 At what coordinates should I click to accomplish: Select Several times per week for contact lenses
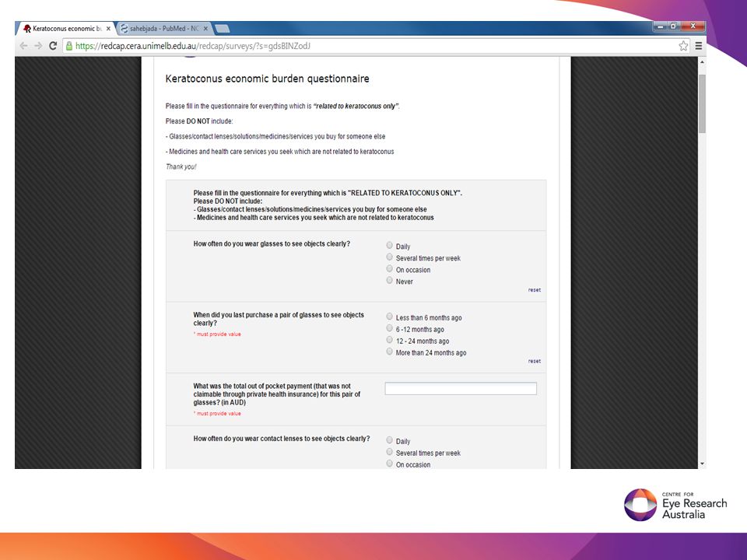389,452
